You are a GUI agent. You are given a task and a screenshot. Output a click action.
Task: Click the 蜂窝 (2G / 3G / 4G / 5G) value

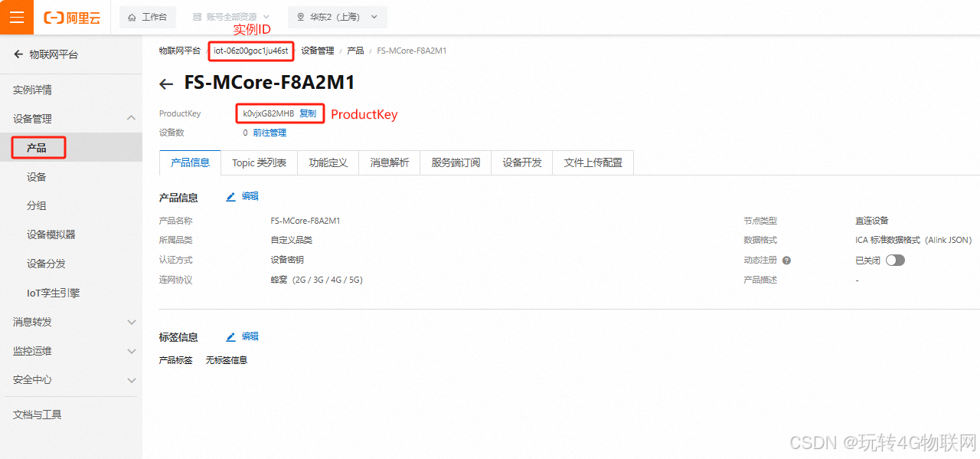point(317,280)
